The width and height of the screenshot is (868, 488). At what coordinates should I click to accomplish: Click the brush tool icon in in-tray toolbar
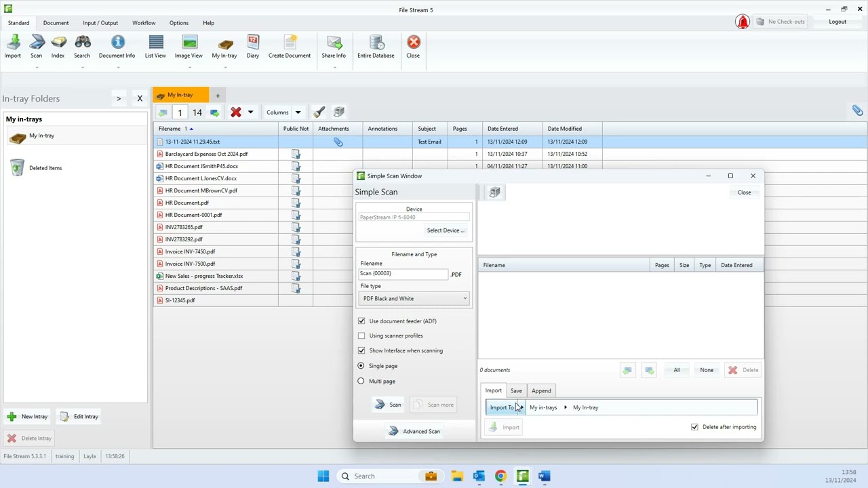pyautogui.click(x=319, y=113)
